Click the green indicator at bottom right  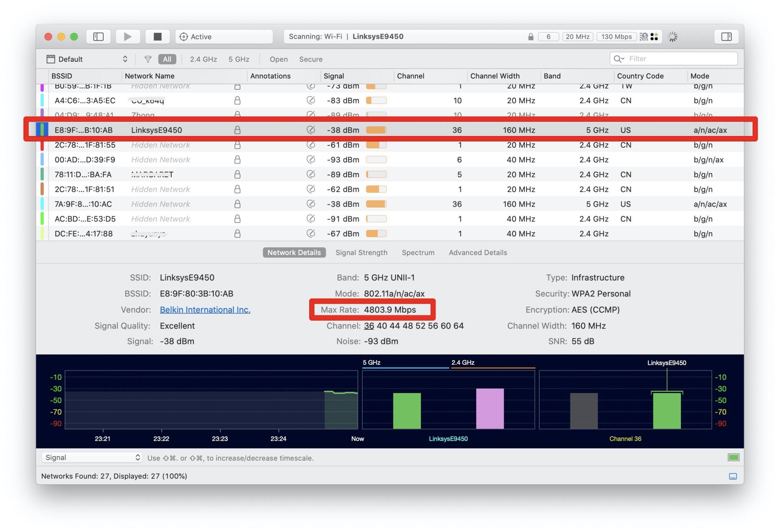click(733, 458)
